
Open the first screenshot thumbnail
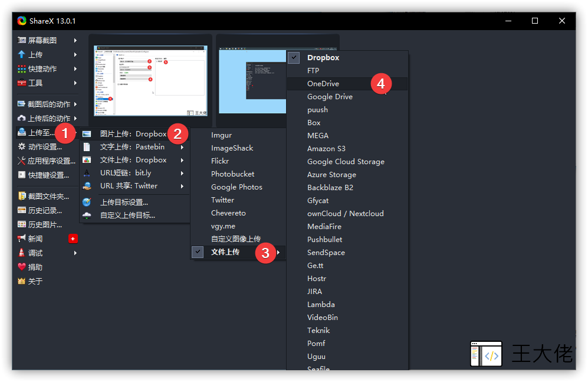(x=150, y=81)
